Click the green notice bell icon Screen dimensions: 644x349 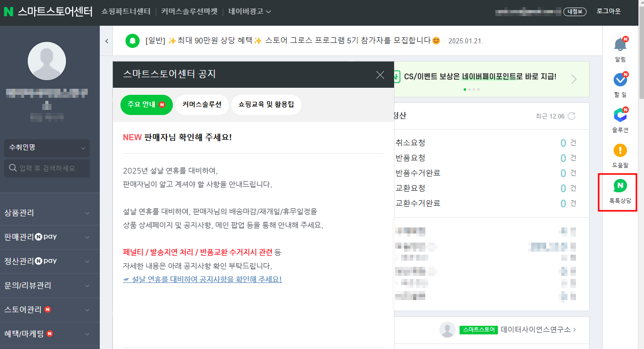pos(133,40)
